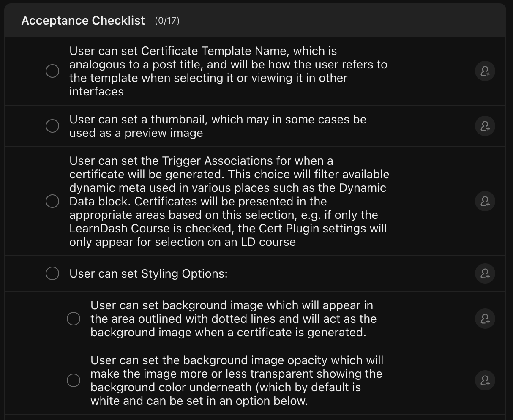The width and height of the screenshot is (513, 420).
Task: Assign a user to the Trigger Associations item
Action: pos(485,201)
